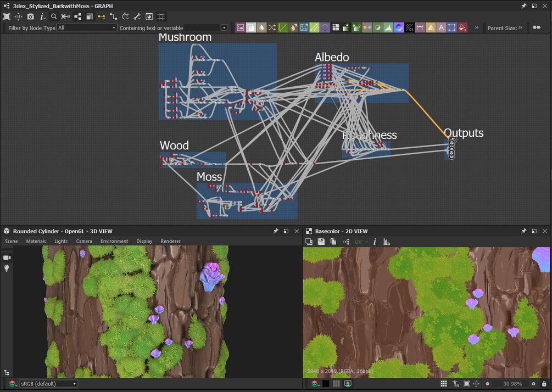Open the Scene menu in the 3D view
552x392 pixels.
tap(12, 241)
